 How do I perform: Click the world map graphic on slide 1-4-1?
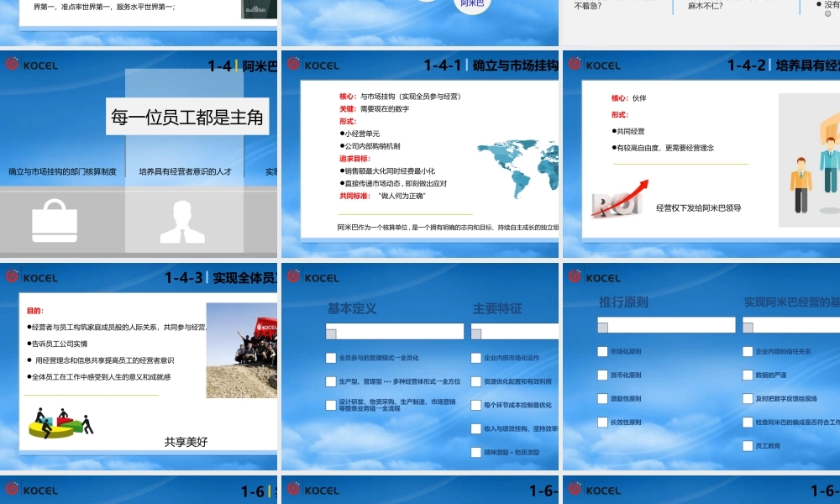click(517, 168)
